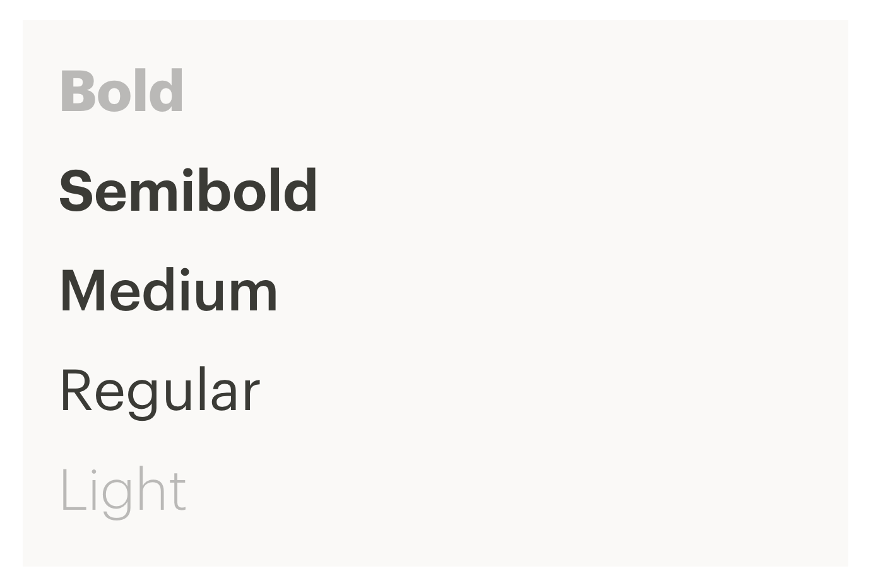This screenshot has width=871, height=588.
Task: Choose the Medium weight option
Action: click(169, 290)
